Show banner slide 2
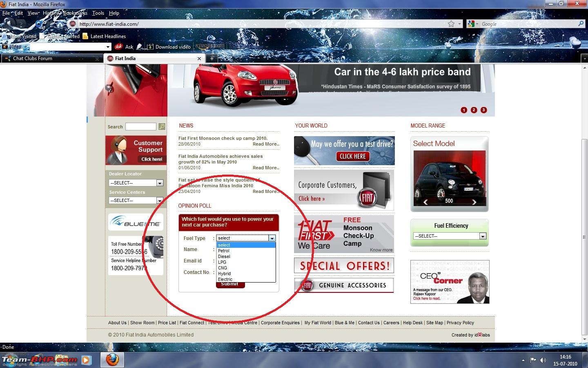This screenshot has width=588, height=368. (x=474, y=110)
